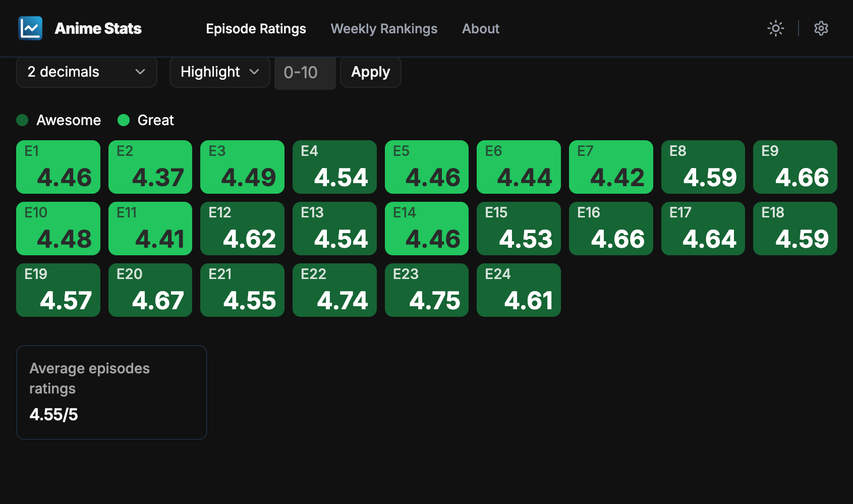Viewport: 853px width, 504px height.
Task: Click the dark green Awesome legend dot
Action: [x=22, y=120]
